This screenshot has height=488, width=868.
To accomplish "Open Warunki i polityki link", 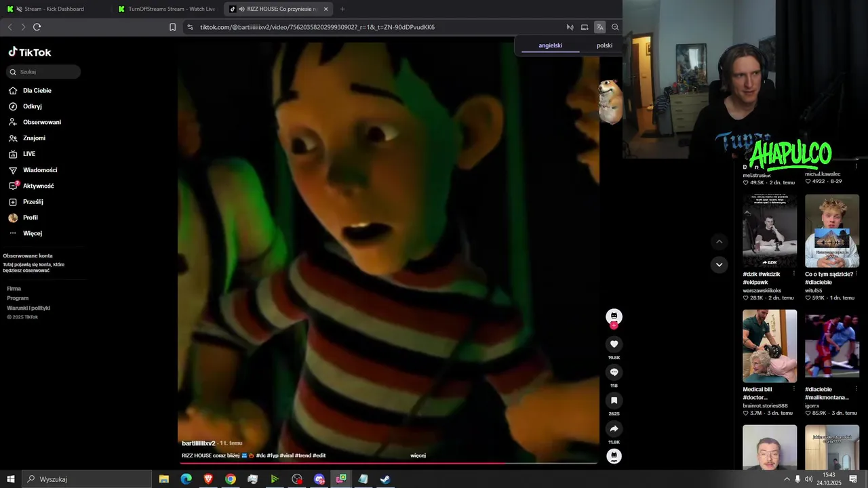I will click(x=28, y=308).
